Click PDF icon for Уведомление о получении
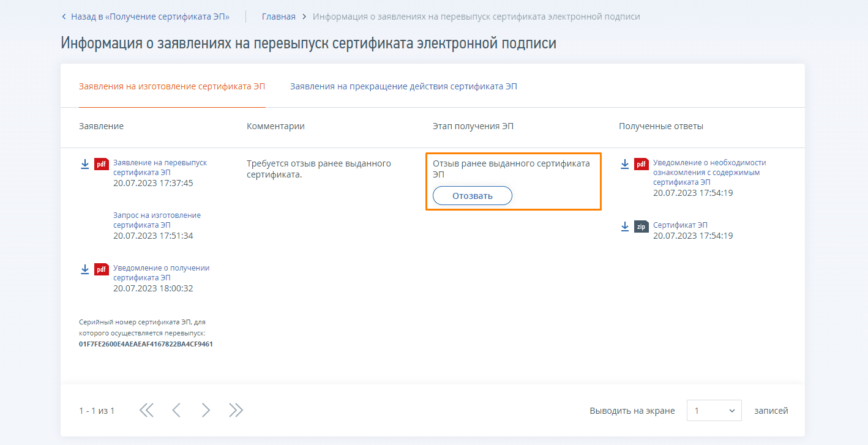 click(x=102, y=269)
